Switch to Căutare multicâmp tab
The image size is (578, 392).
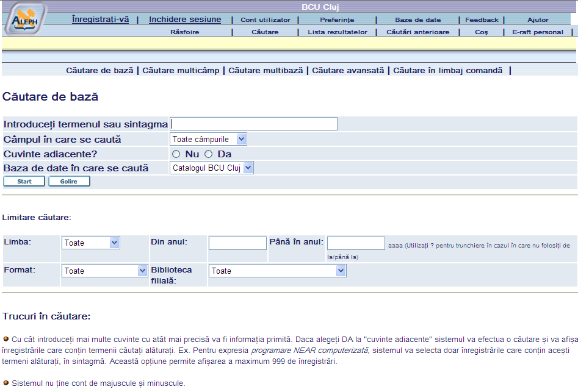click(x=181, y=70)
